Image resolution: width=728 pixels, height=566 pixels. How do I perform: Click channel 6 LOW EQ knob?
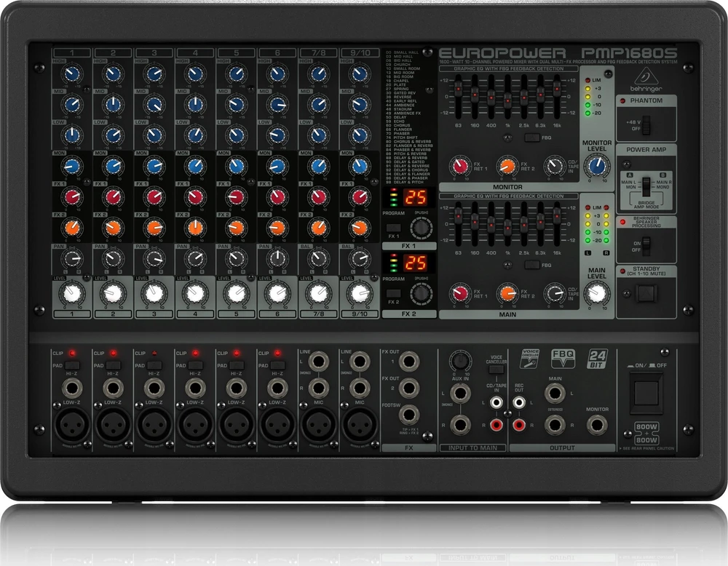pos(277,135)
